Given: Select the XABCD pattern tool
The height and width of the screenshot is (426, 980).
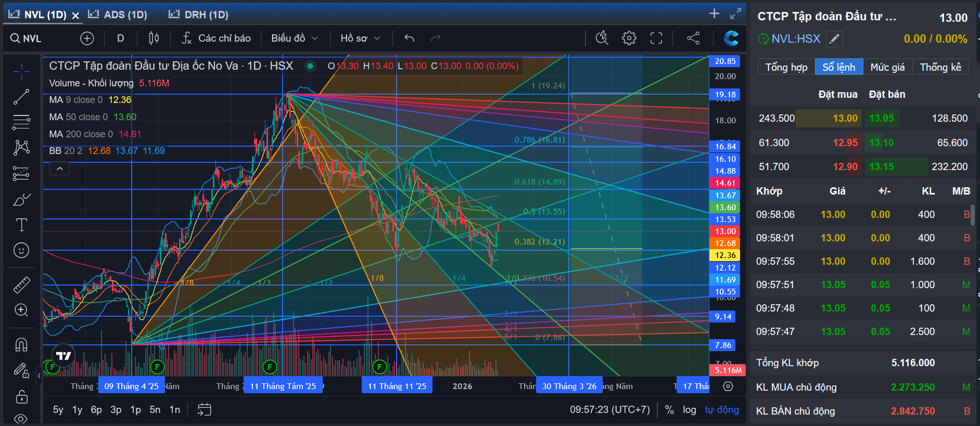Looking at the screenshot, I should (21, 148).
